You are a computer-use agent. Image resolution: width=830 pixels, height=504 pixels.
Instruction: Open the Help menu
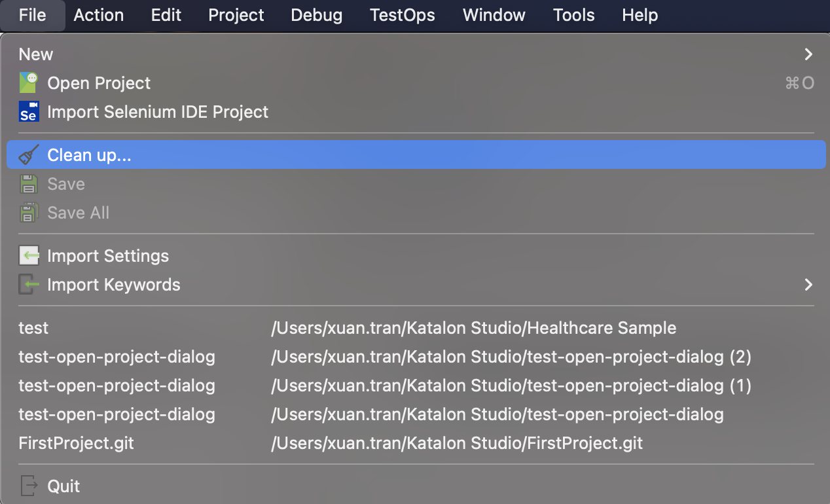(640, 15)
